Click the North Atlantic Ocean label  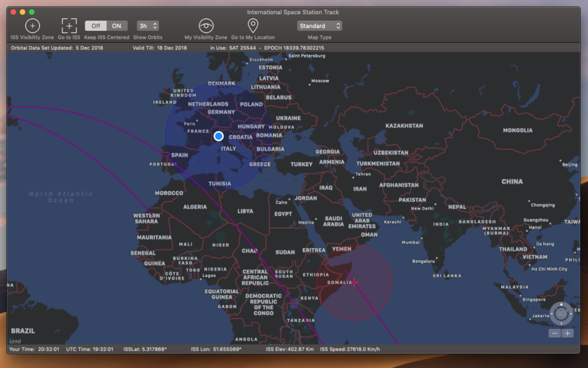[x=61, y=197]
